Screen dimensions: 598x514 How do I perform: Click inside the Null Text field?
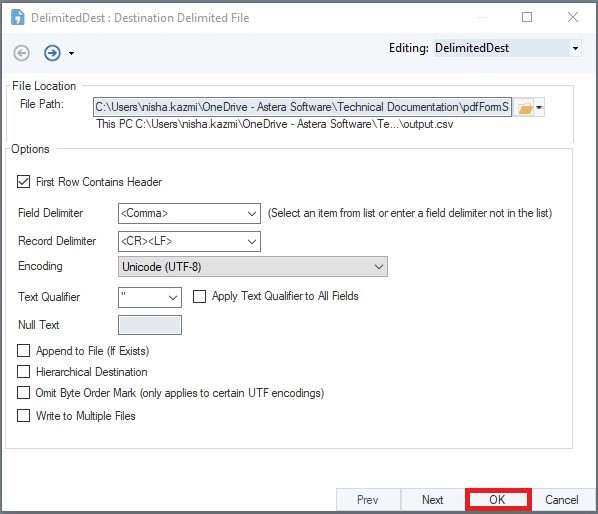click(x=150, y=325)
